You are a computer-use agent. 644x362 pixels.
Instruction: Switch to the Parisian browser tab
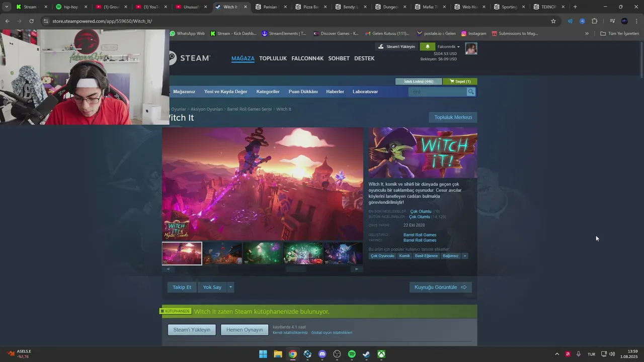(x=271, y=7)
